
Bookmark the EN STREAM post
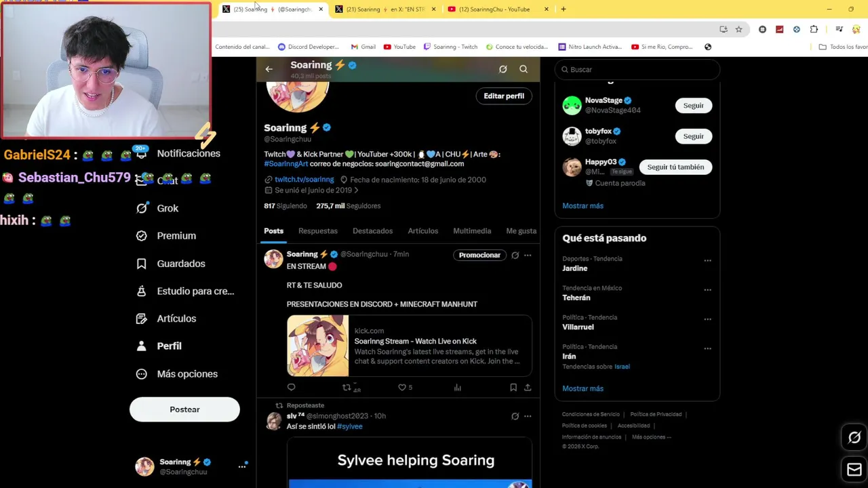(513, 388)
